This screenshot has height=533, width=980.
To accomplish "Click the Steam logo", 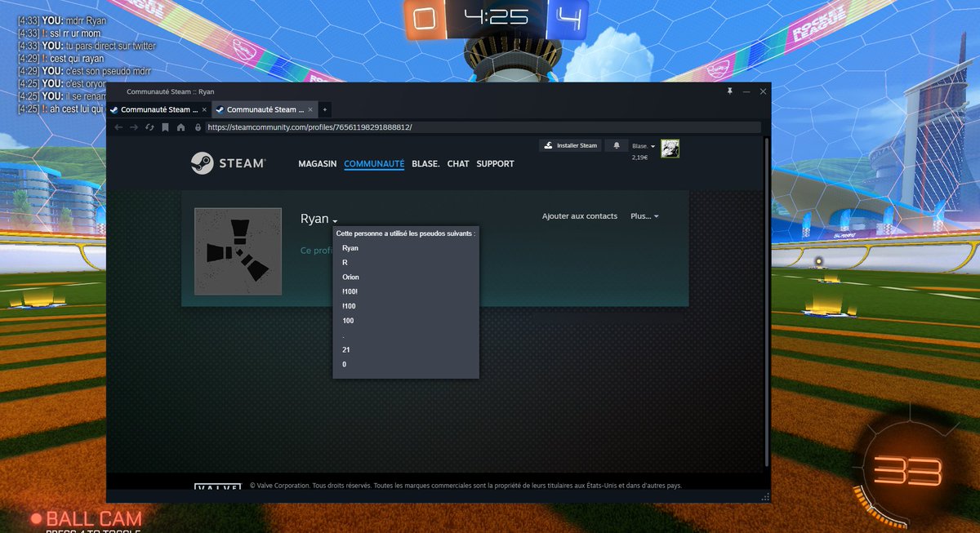I will coord(228,163).
